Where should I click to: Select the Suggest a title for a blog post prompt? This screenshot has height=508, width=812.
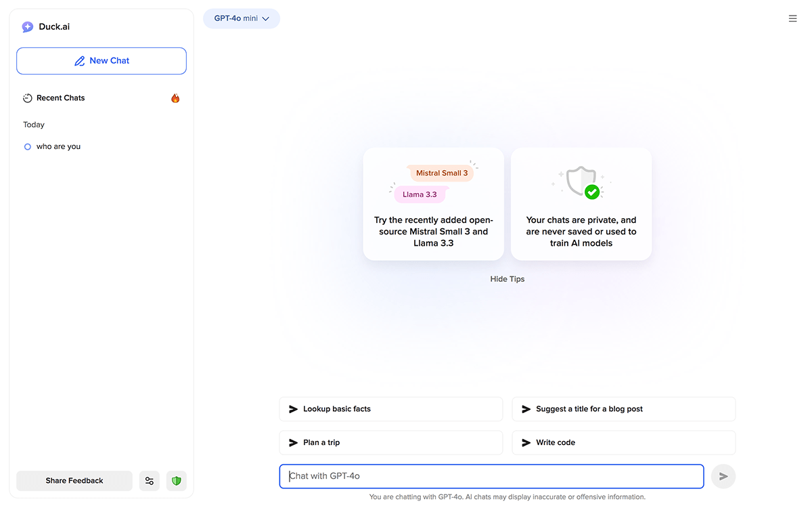(x=623, y=409)
